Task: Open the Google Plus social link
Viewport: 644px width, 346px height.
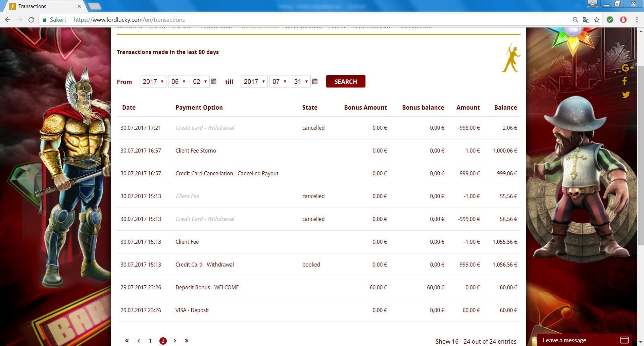Action: (x=627, y=68)
